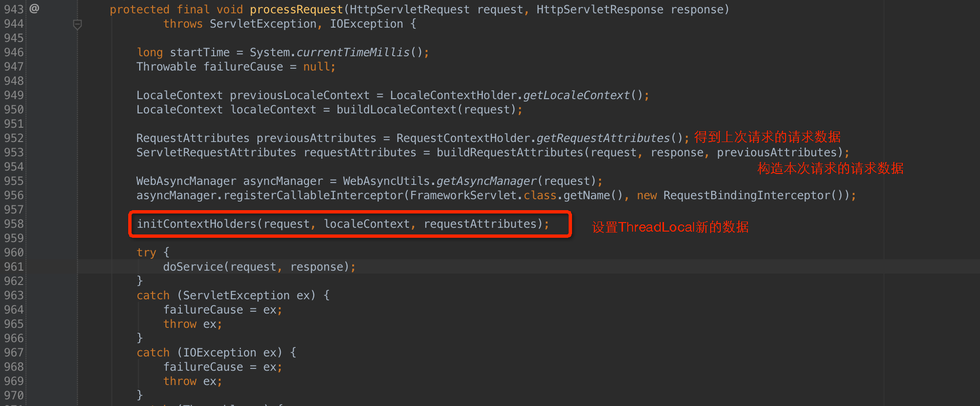This screenshot has width=980, height=406.
Task: Click ServletRequestAttributes type on line 953
Action: coord(216,152)
